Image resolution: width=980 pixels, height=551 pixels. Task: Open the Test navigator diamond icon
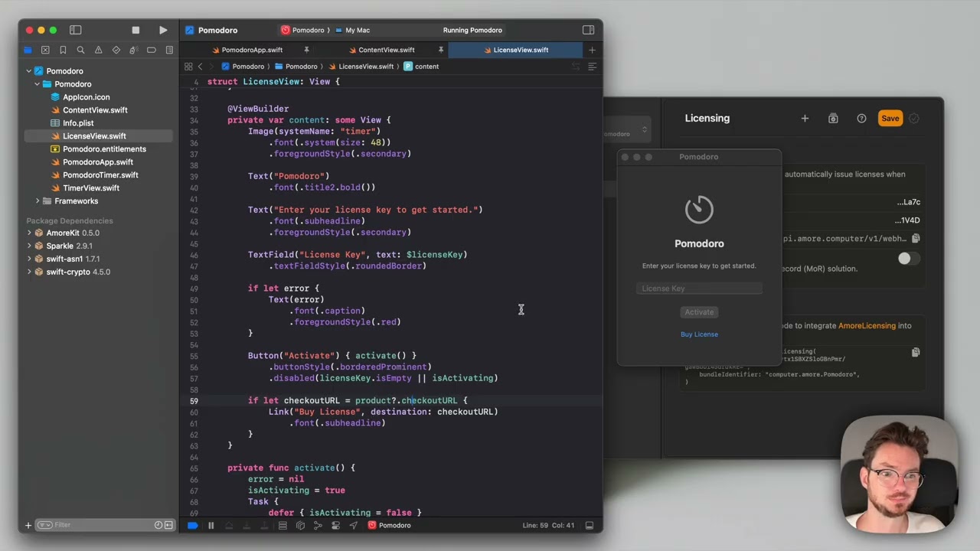coord(116,51)
